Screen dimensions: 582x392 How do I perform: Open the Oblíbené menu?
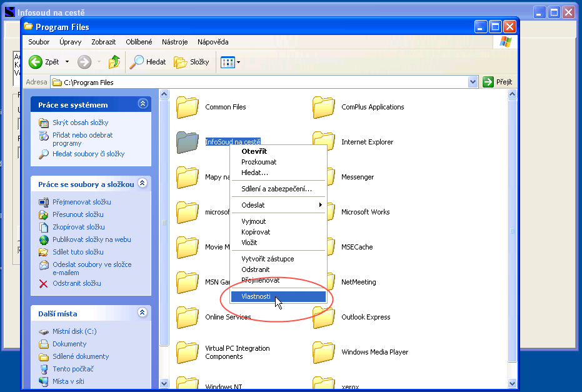coord(139,42)
